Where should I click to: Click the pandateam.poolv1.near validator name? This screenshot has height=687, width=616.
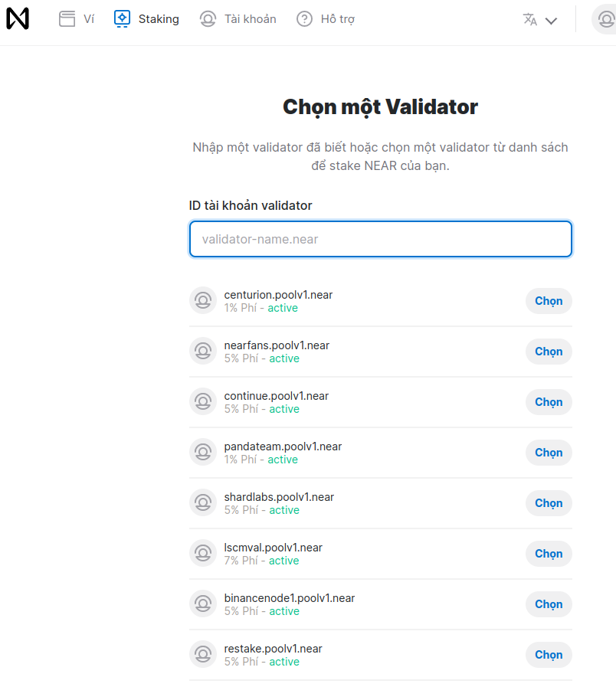pos(283,447)
